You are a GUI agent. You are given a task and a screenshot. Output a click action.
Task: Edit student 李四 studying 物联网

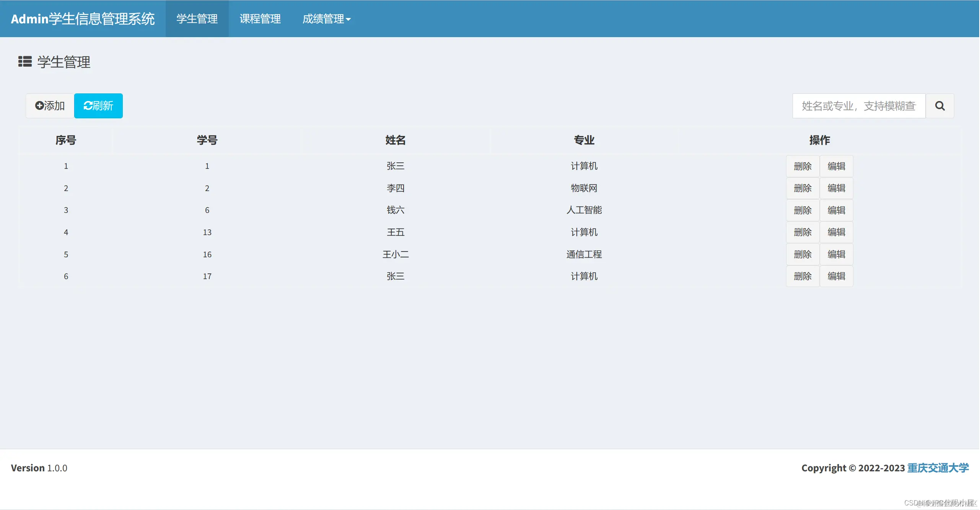[837, 188]
